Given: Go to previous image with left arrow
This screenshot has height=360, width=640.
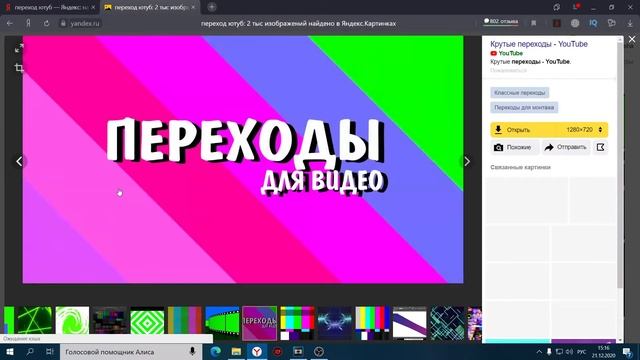Looking at the screenshot, I should click(x=19, y=161).
